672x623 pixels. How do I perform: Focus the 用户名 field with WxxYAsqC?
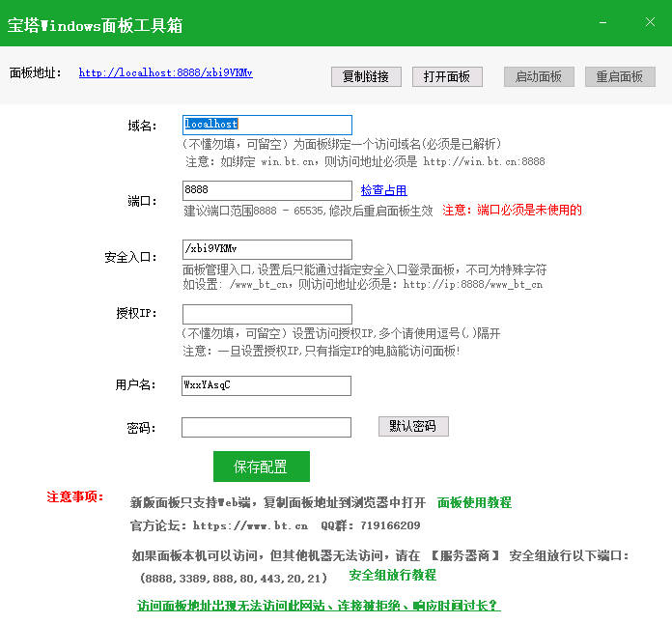click(x=266, y=385)
